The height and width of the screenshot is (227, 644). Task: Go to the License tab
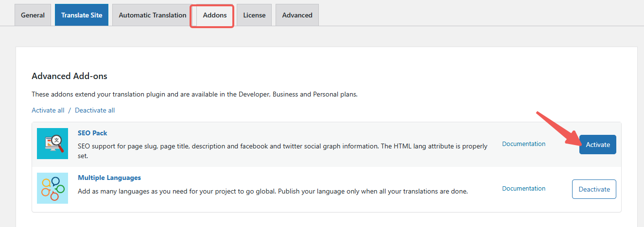254,15
